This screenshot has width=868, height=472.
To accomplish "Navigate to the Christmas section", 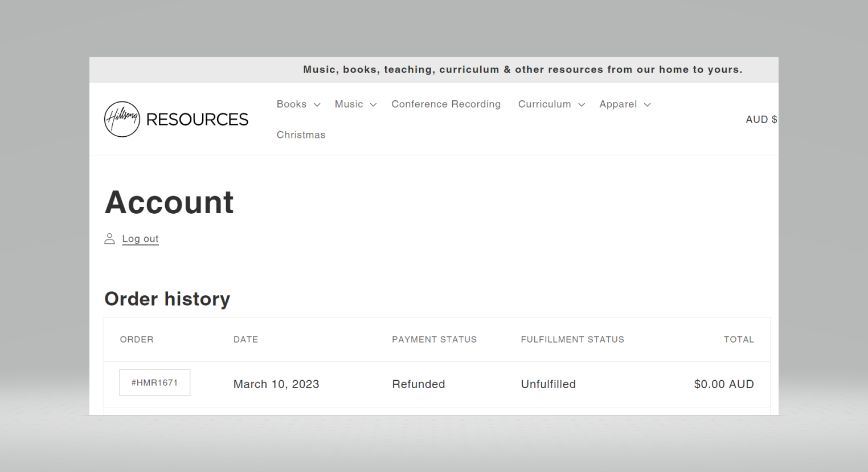I will (301, 135).
